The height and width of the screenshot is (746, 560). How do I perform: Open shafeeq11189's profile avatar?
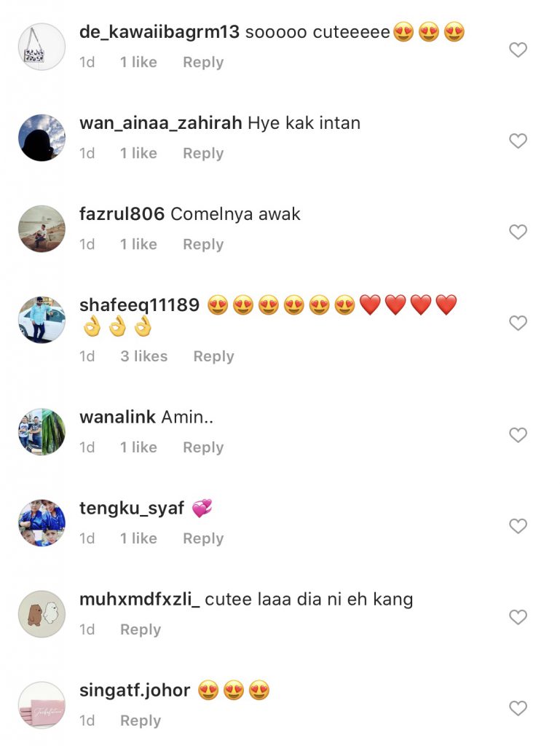click(x=42, y=320)
